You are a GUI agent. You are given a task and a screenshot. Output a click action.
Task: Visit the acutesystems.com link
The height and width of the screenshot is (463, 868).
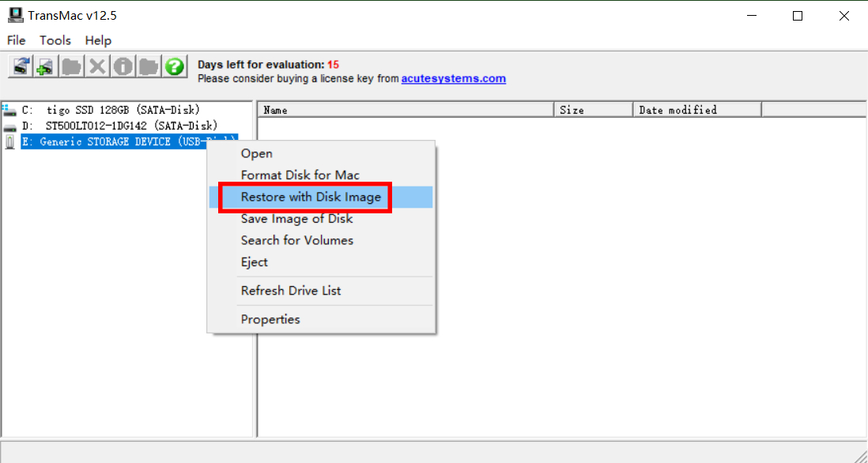pyautogui.click(x=454, y=78)
